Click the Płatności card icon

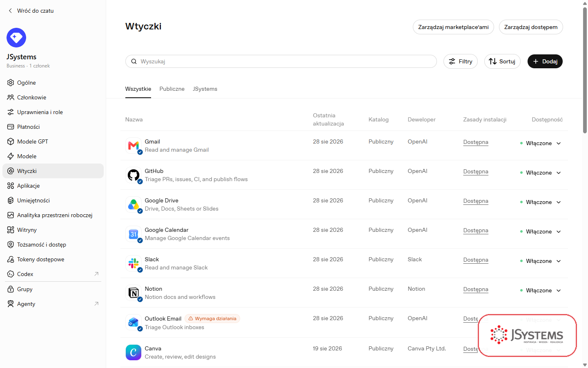click(11, 127)
